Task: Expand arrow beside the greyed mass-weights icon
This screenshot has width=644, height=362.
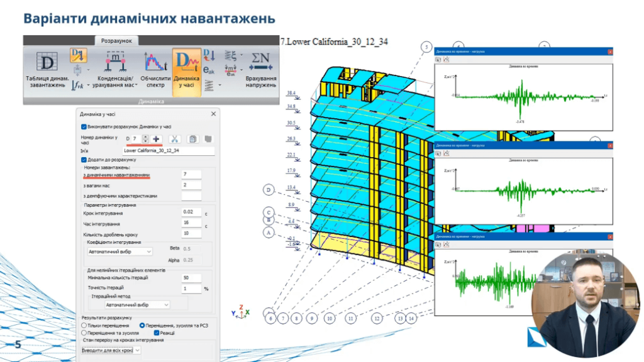Action: point(88,70)
